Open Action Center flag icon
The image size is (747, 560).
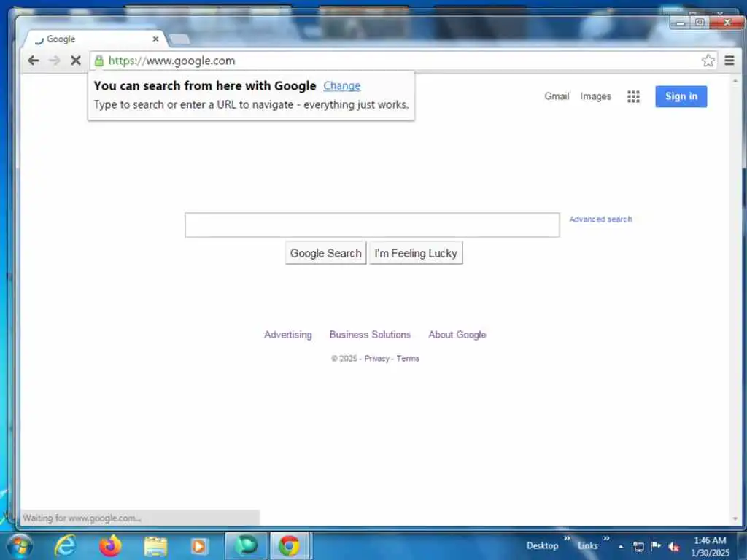[656, 546]
